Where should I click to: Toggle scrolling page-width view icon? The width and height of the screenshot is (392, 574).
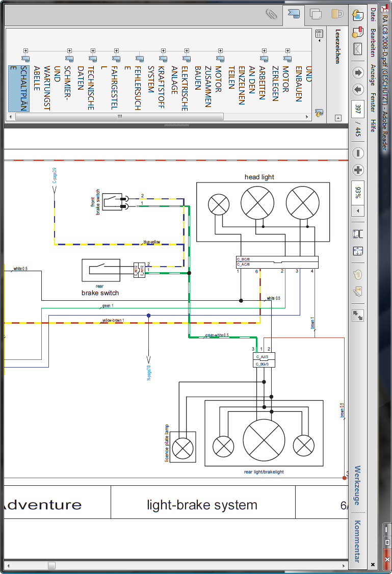pos(358,234)
